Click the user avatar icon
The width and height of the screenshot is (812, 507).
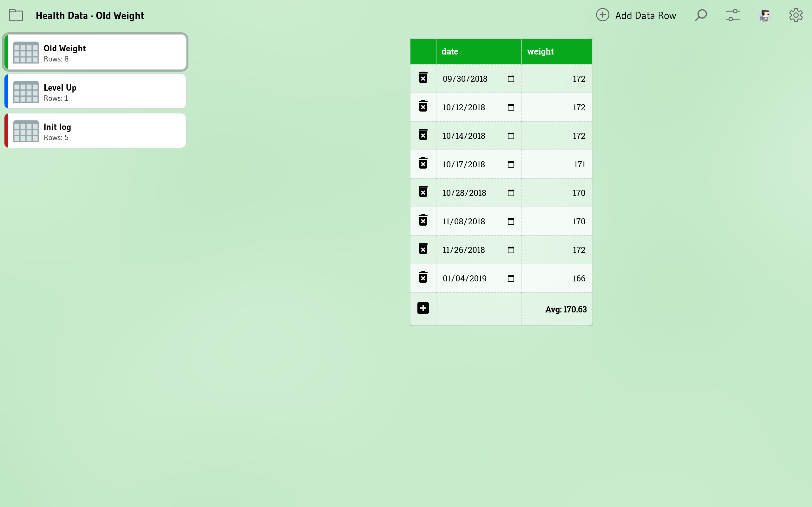(765, 15)
